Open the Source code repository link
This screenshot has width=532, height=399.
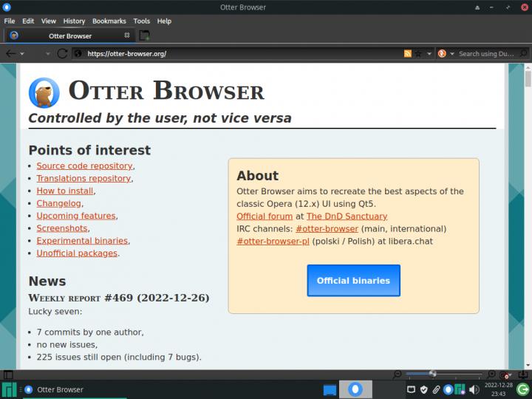[x=84, y=166]
